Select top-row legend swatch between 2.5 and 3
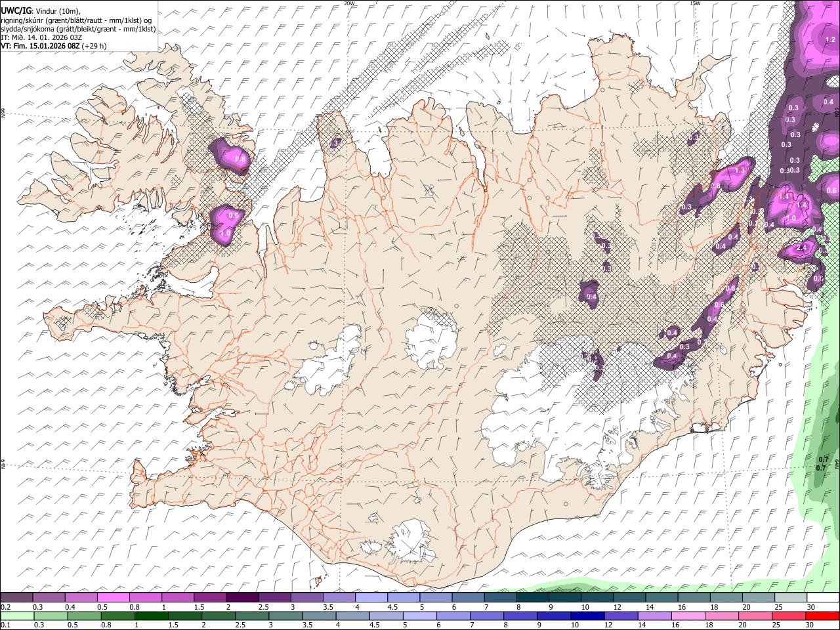The height and width of the screenshot is (630, 840). point(274,597)
